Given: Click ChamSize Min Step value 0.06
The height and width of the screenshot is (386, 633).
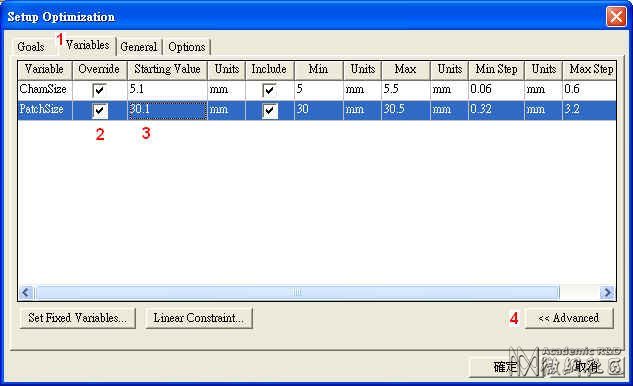Looking at the screenshot, I should (496, 90).
